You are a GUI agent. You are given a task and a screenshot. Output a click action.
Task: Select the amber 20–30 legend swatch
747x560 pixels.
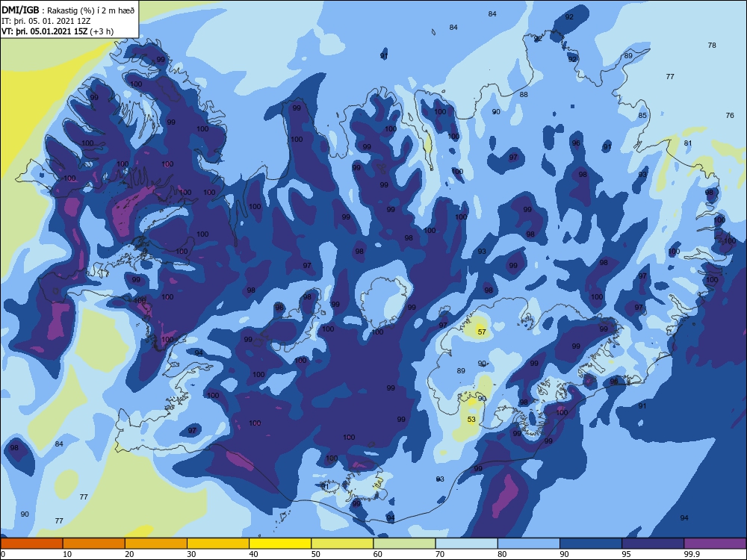pyautogui.click(x=156, y=544)
